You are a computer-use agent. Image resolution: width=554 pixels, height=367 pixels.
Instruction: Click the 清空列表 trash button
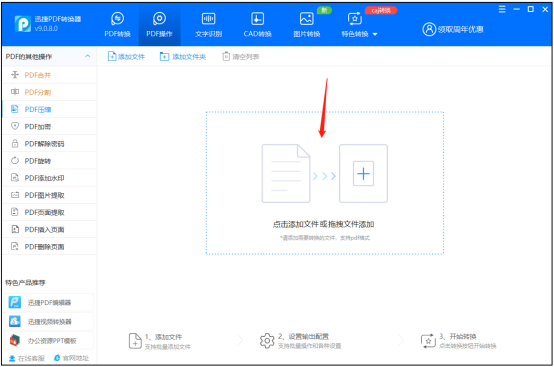click(x=241, y=57)
